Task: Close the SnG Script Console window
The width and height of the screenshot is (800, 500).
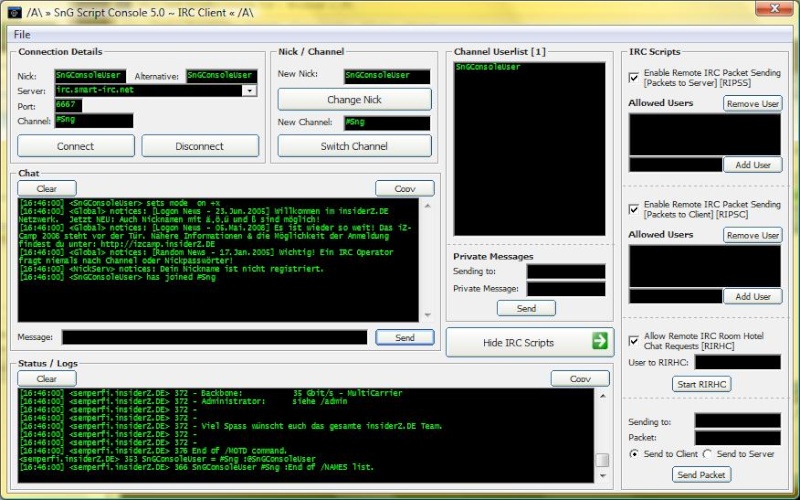Action: pos(774,9)
